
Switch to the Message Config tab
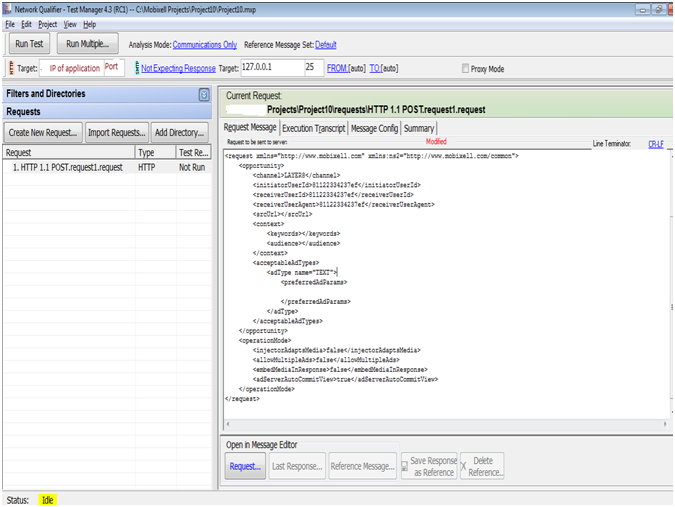[375, 128]
